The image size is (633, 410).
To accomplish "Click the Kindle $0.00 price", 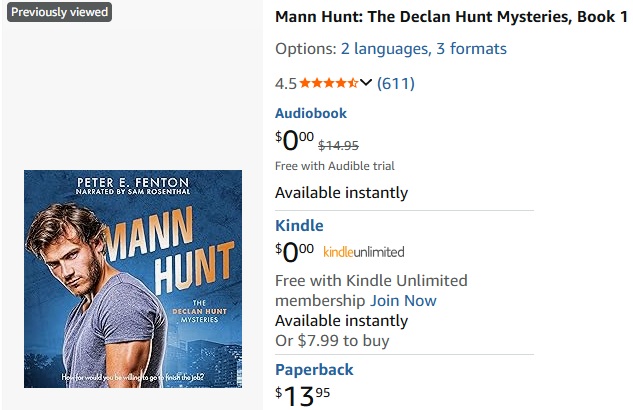I will click(294, 251).
